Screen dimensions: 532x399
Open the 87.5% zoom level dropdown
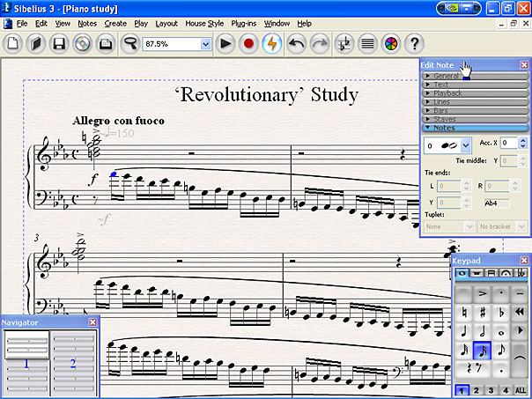pos(205,44)
